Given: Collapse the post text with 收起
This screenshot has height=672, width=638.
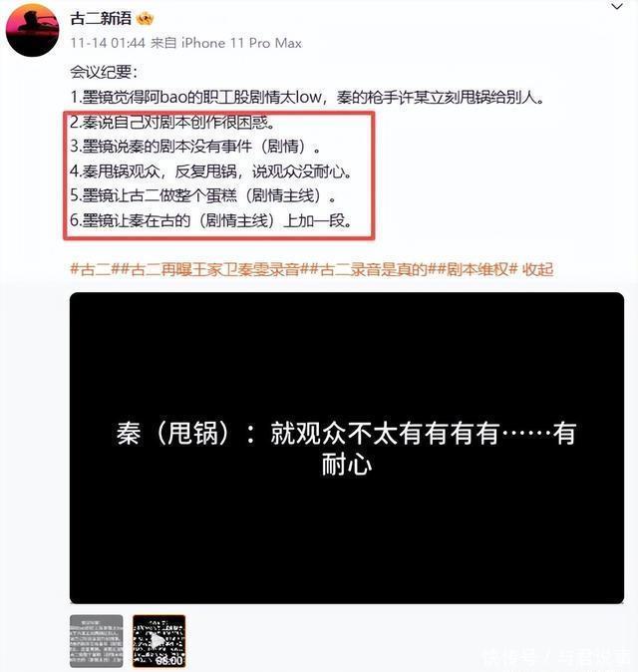Looking at the screenshot, I should click(537, 269).
